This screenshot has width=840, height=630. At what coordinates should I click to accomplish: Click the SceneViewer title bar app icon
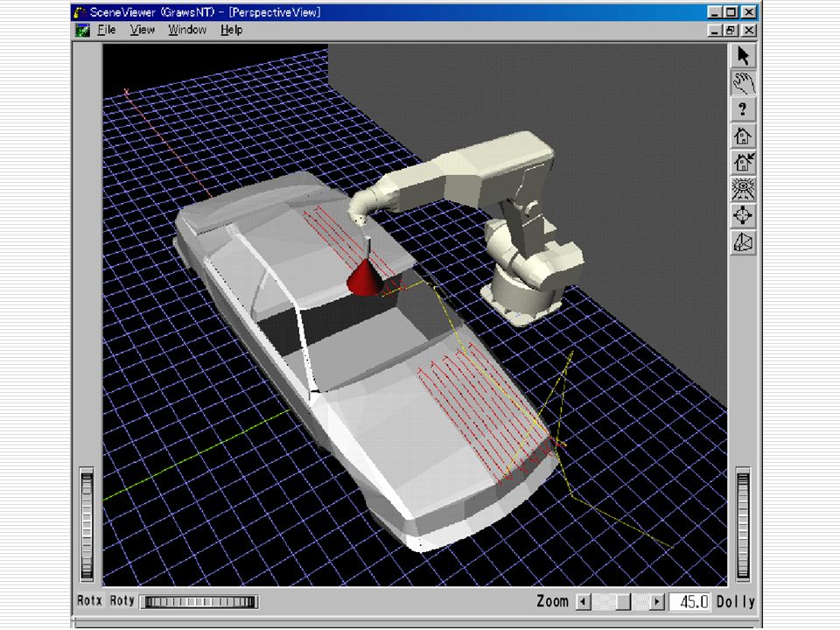coord(80,12)
